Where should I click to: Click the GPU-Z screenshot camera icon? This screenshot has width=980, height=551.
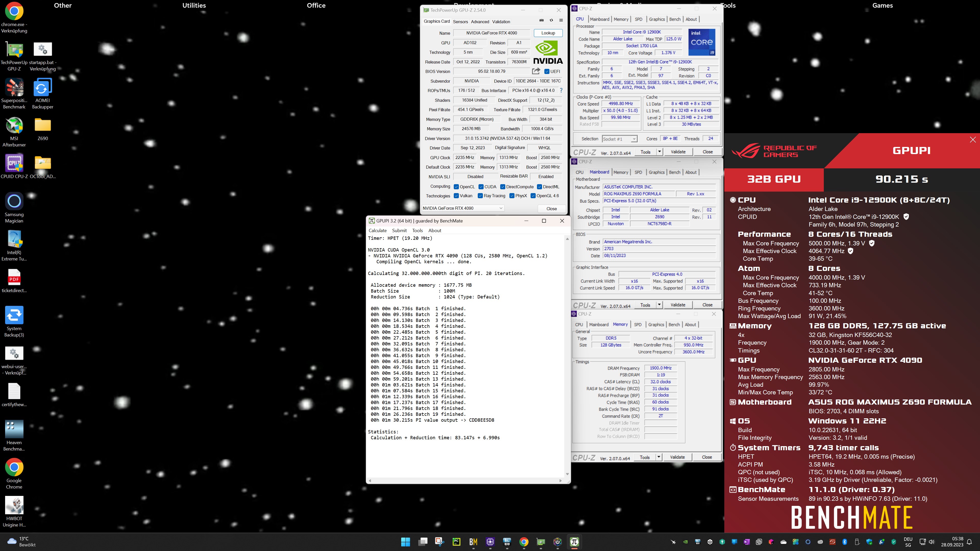(541, 20)
